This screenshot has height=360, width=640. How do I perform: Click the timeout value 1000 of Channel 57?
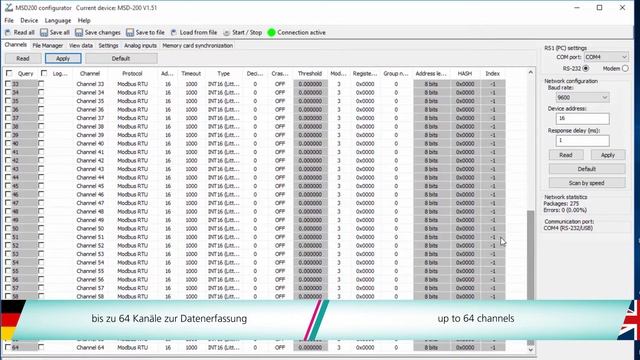pyautogui.click(x=191, y=288)
